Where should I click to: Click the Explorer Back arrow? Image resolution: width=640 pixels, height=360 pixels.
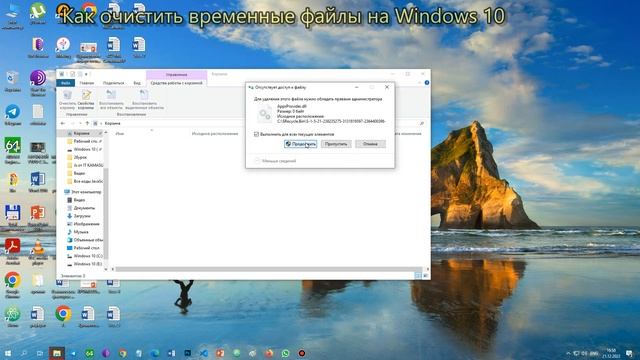tap(63, 123)
